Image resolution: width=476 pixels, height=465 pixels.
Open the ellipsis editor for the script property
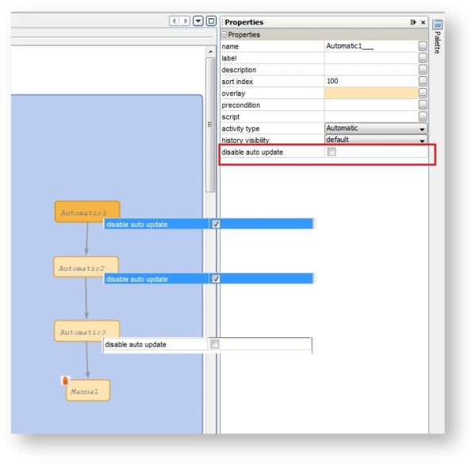pos(423,117)
